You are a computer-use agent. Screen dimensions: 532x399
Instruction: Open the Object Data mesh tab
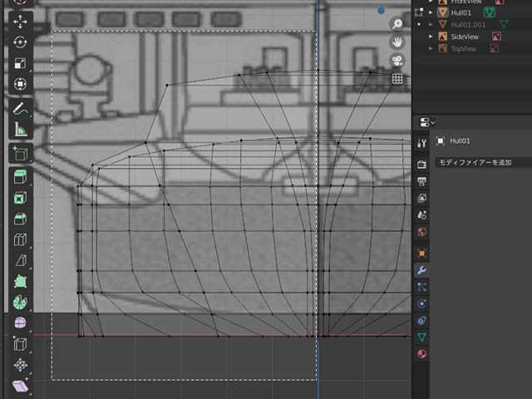click(x=421, y=337)
